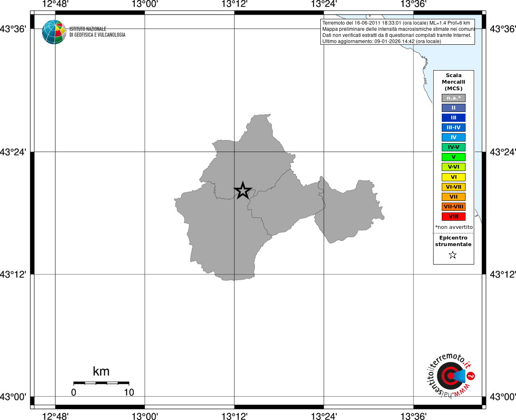
Task: Click the 'Ultimo aggiornamento' text line
Action: [x=381, y=41]
